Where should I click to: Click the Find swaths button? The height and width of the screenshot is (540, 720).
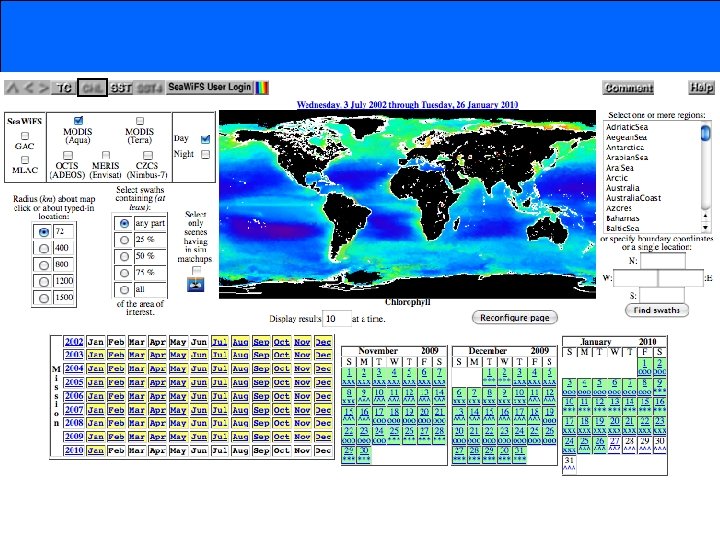coord(657,310)
